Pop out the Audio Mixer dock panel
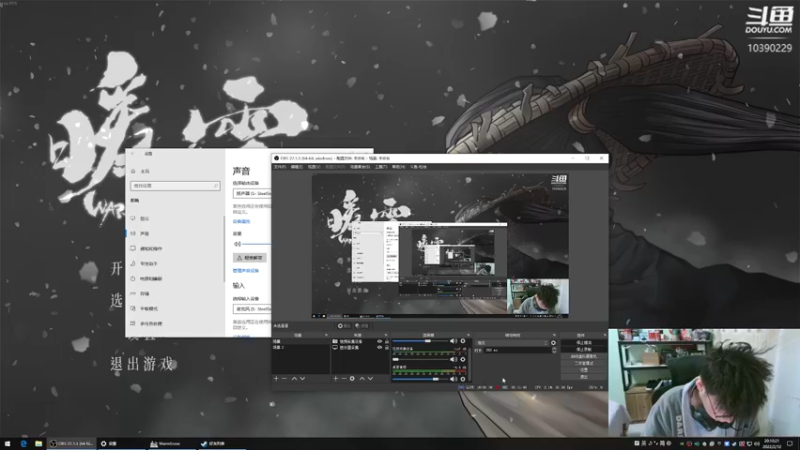The width and height of the screenshot is (800, 450). [x=468, y=335]
